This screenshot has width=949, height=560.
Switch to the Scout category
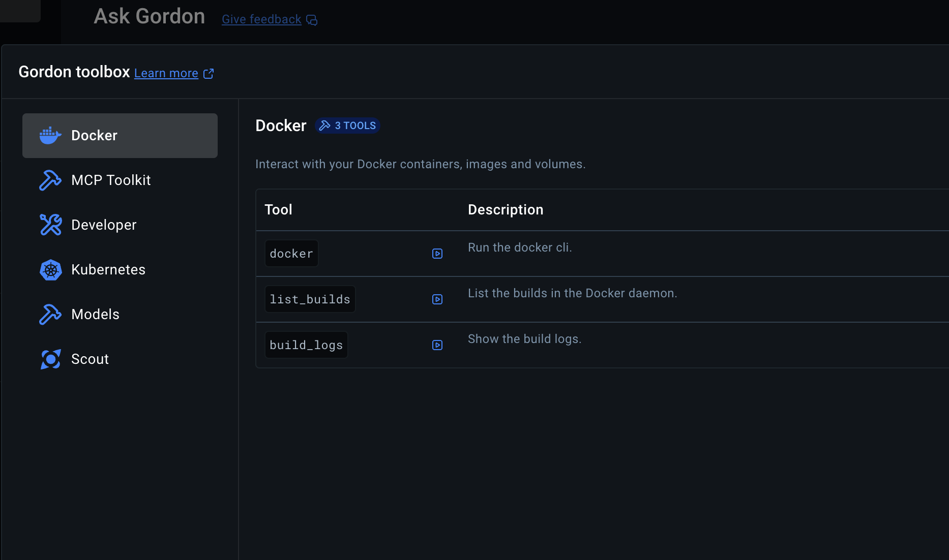click(120, 359)
